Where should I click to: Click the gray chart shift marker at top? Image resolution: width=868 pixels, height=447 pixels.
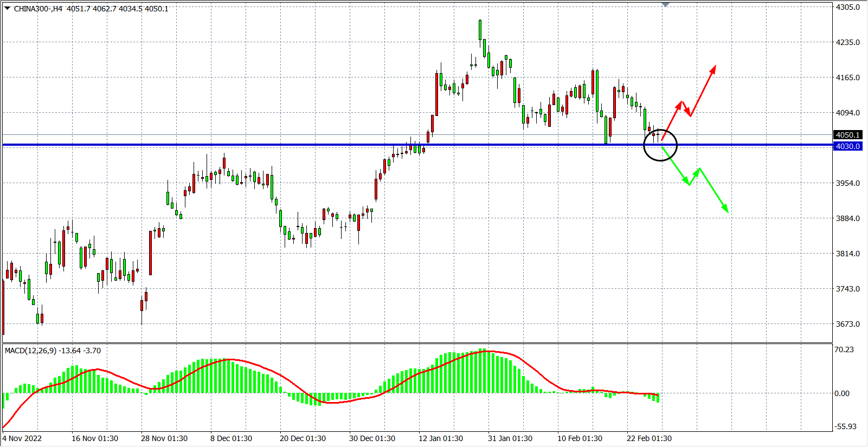[665, 4]
